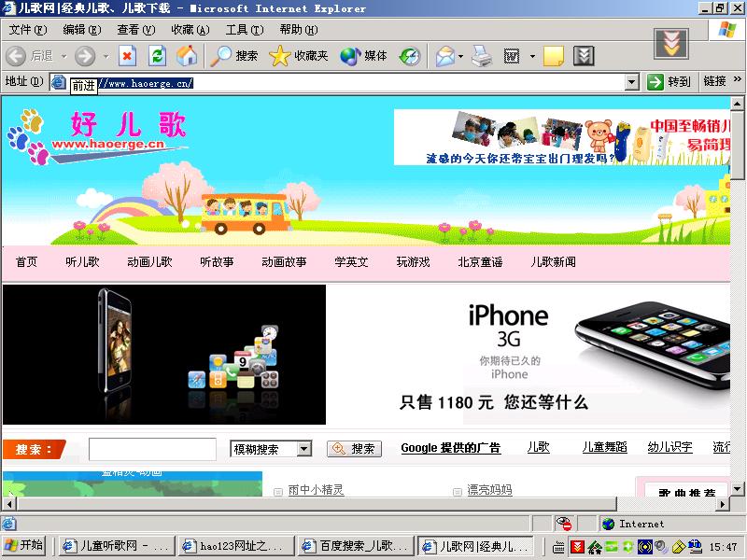The image size is (747, 560).
Task: Switch to hao123网址之 taskbar window
Action: (x=236, y=546)
